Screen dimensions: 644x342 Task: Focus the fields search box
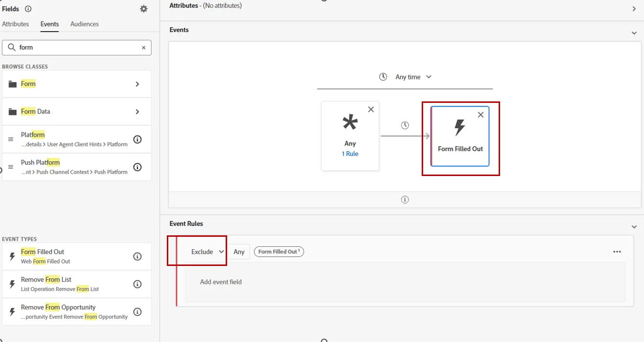tap(76, 47)
